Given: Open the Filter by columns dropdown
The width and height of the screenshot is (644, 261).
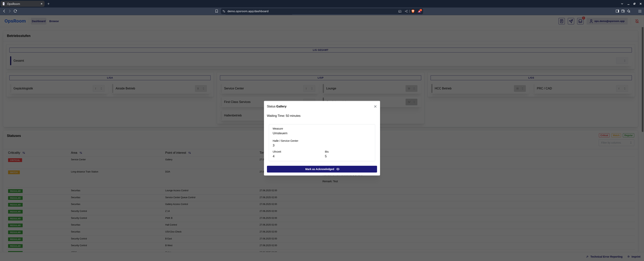Looking at the screenshot, I should tap(616, 142).
